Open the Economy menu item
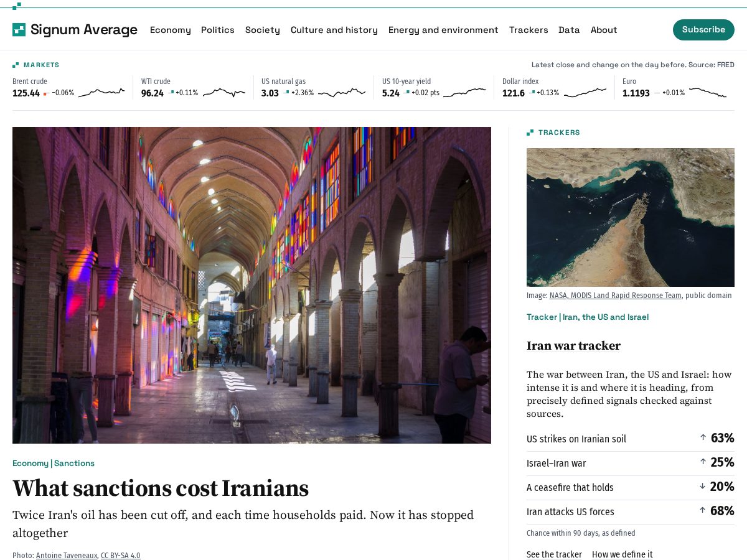The width and height of the screenshot is (747, 560). [170, 30]
